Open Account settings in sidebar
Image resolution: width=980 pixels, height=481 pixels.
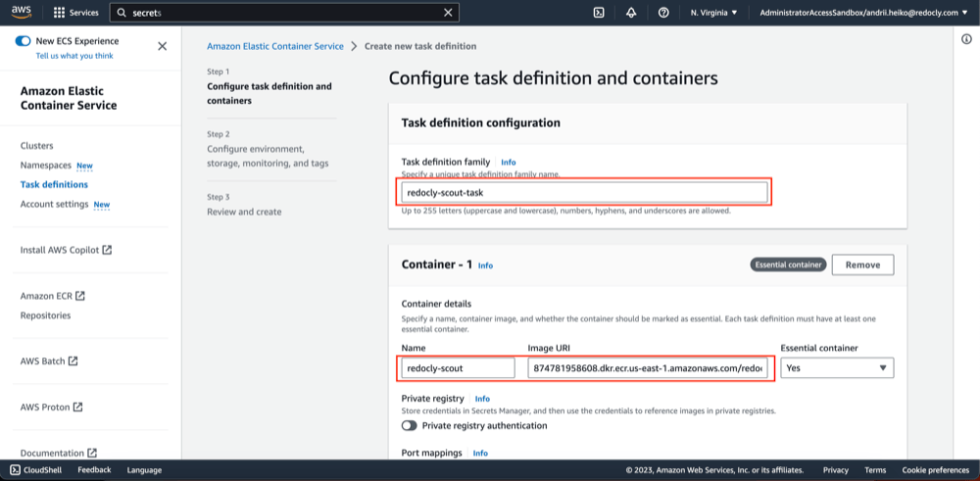tap(54, 205)
